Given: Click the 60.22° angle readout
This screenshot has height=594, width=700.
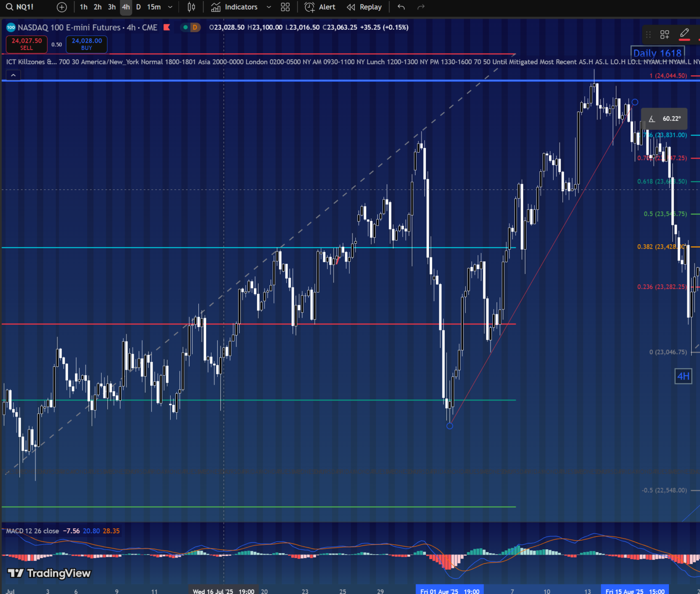Looking at the screenshot, I should click(672, 119).
